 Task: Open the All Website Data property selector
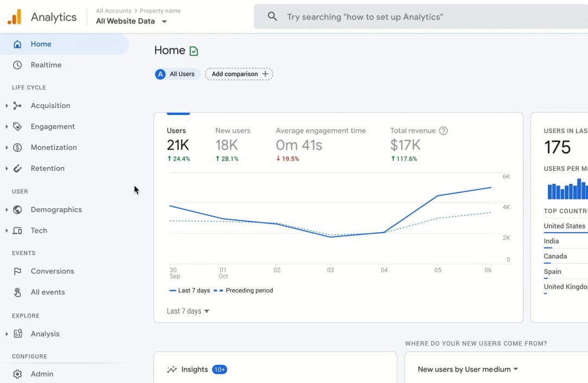[131, 21]
